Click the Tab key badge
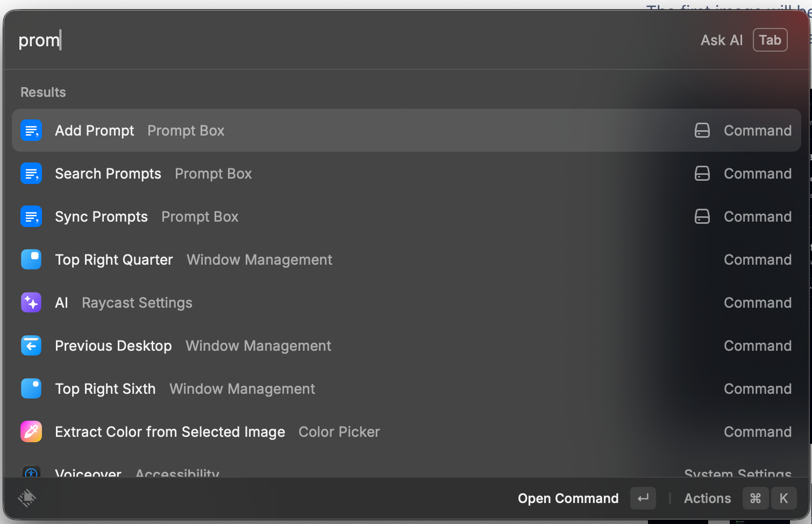812x524 pixels. (770, 40)
